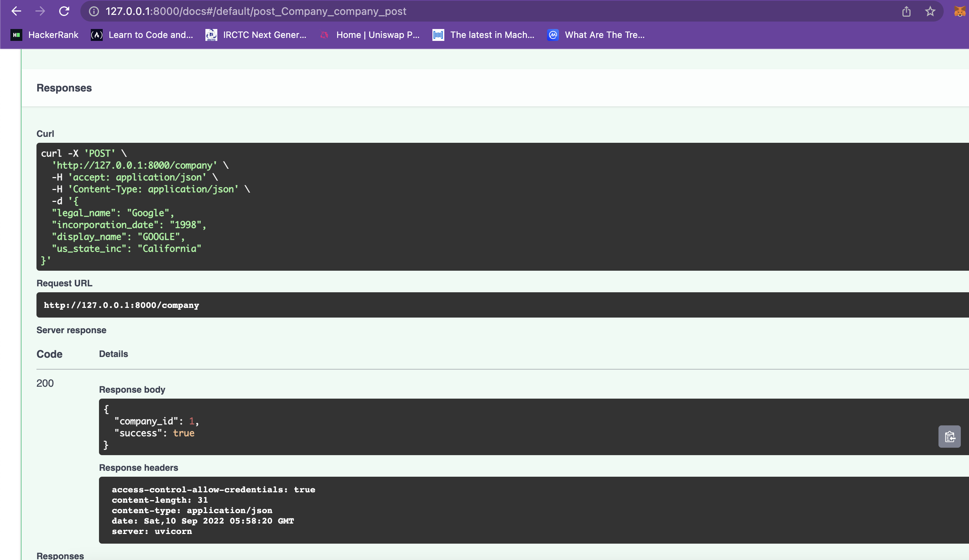This screenshot has height=560, width=969.
Task: Open the Home Uniswap bookmark
Action: [370, 35]
